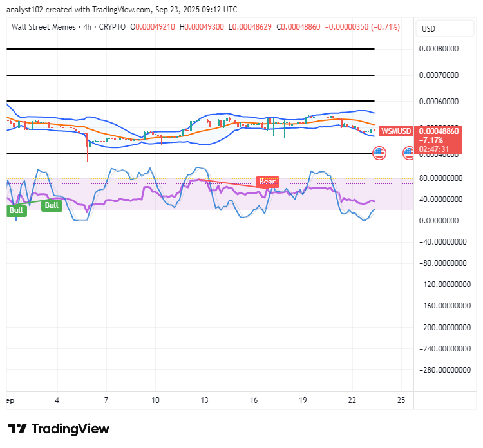Click the -120.00000000 axis label
This screenshot has height=448, width=483.
coord(445,285)
